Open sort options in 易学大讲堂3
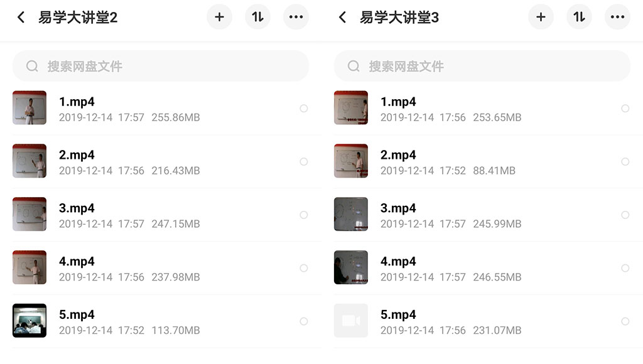 [579, 17]
